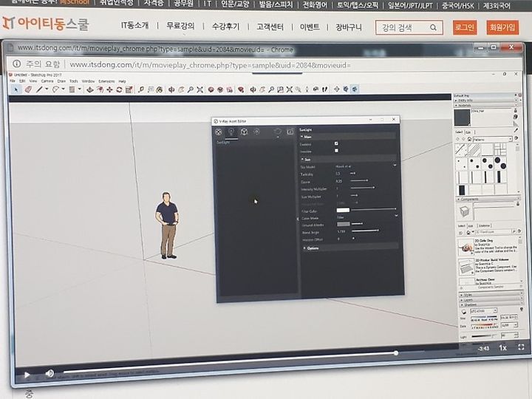Open UTC time zone dropdown in Shadows
The image size is (532, 399).
pos(483,311)
